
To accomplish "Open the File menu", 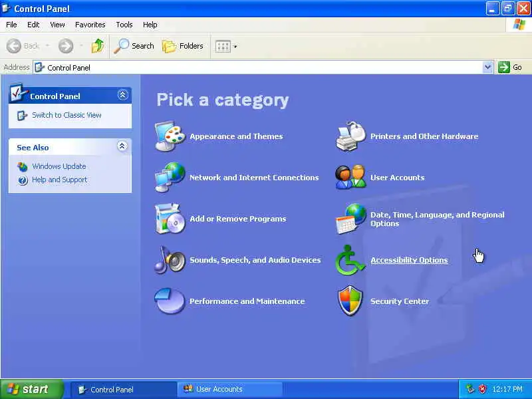I will (11, 25).
